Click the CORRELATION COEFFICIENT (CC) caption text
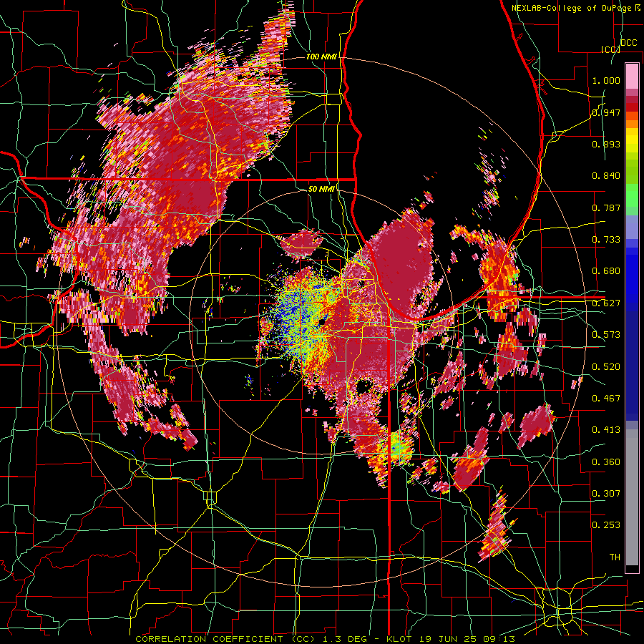 (225, 639)
